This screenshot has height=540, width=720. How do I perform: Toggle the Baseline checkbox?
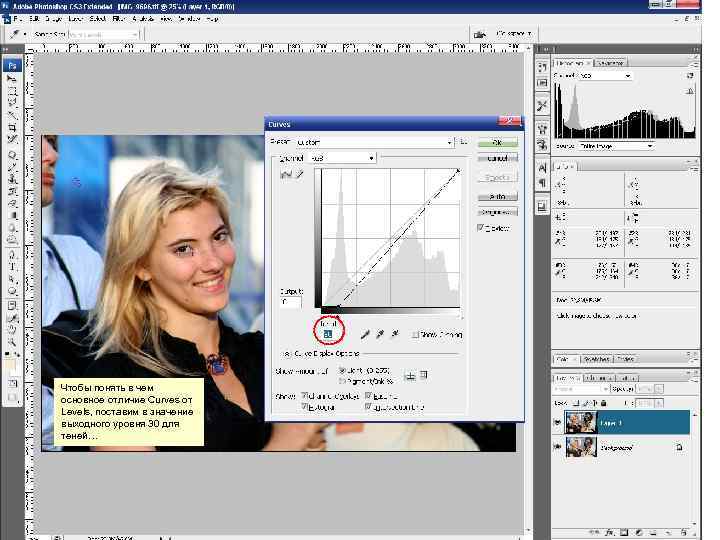tap(368, 395)
